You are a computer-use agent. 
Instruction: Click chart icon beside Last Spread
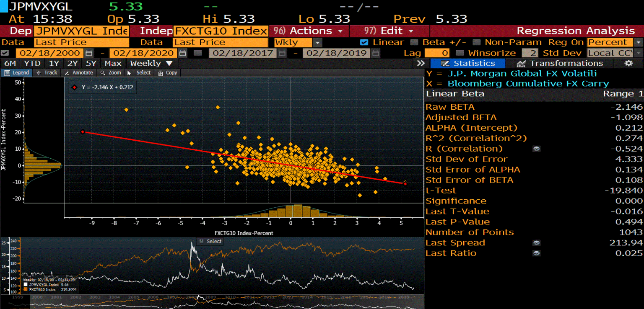(x=536, y=243)
